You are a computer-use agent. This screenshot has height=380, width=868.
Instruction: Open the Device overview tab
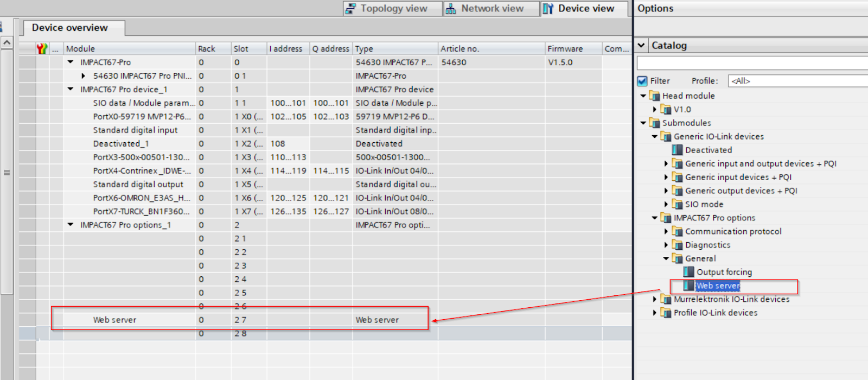(74, 28)
